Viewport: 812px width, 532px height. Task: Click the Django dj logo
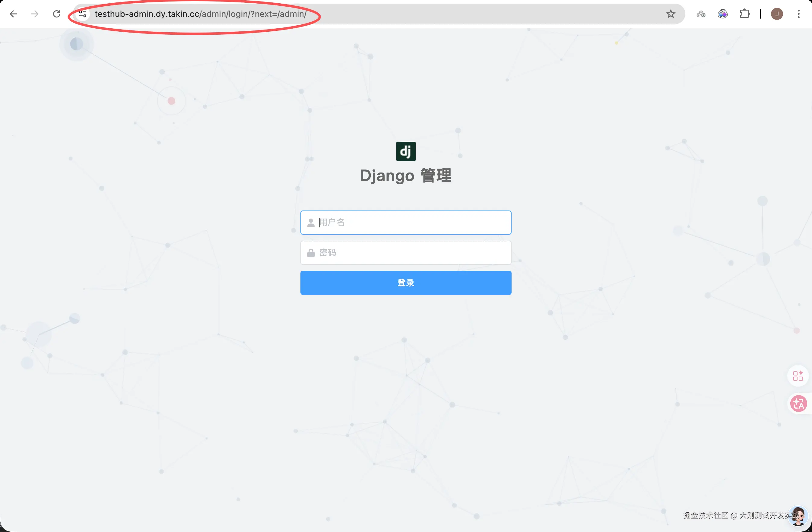pyautogui.click(x=406, y=151)
